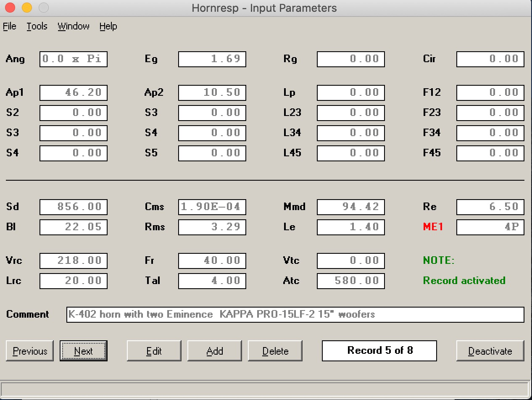Add a new record
This screenshot has height=400, width=532.
[215, 351]
